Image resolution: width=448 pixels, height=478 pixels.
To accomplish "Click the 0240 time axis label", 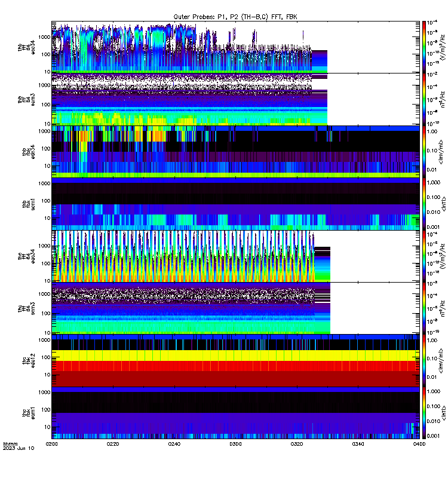I will click(174, 444).
